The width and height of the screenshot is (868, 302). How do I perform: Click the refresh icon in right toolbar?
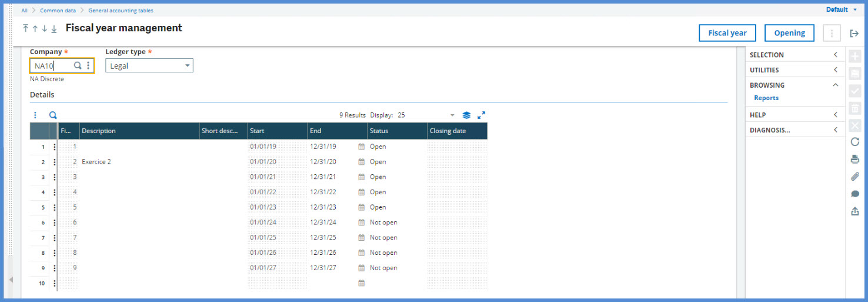tap(854, 142)
